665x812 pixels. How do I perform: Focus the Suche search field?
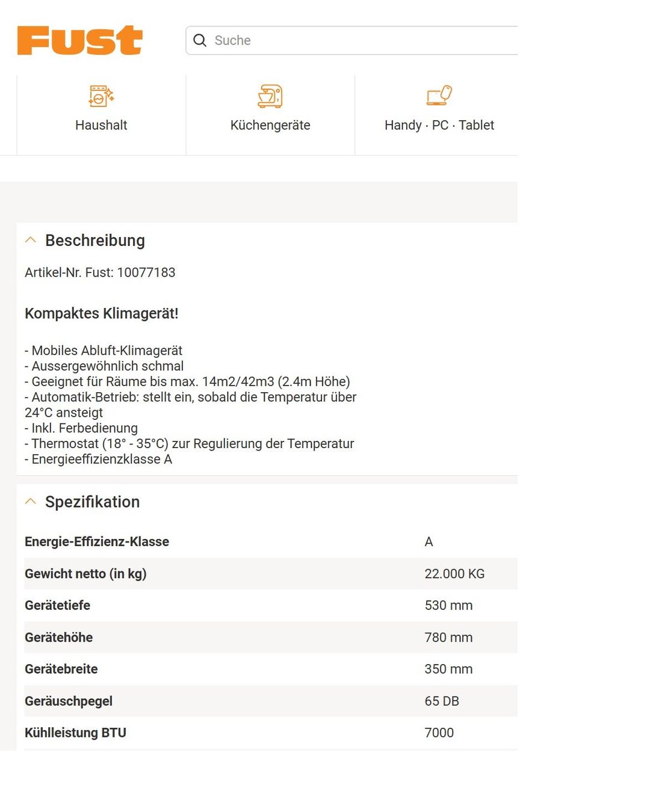tap(351, 40)
